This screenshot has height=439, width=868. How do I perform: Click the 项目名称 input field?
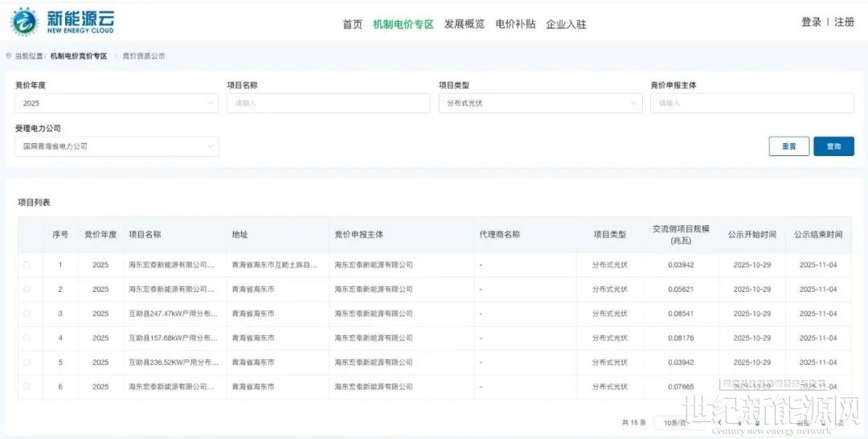[x=328, y=103]
